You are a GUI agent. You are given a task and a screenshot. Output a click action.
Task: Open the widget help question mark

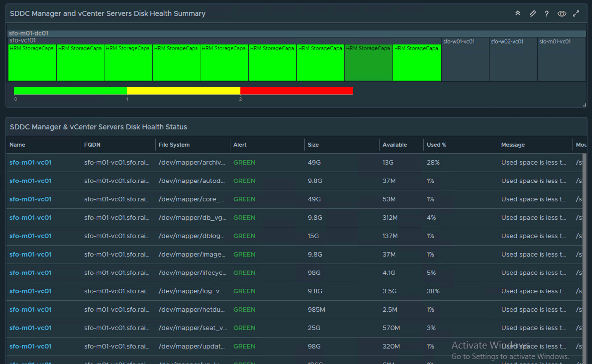click(x=547, y=14)
